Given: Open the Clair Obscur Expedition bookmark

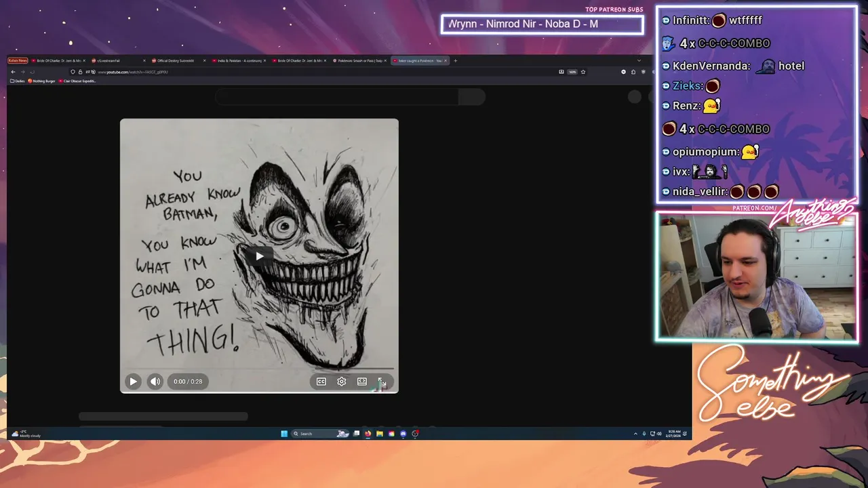Looking at the screenshot, I should (77, 81).
